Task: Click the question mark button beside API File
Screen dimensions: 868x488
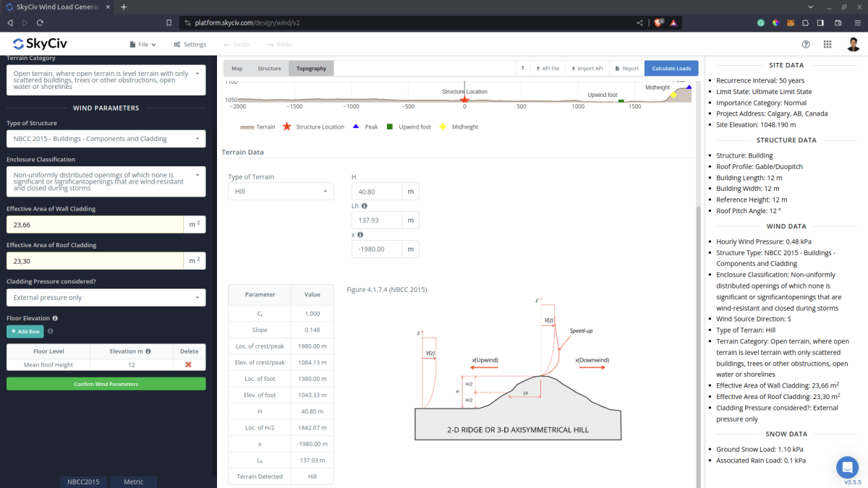Action: click(x=522, y=69)
